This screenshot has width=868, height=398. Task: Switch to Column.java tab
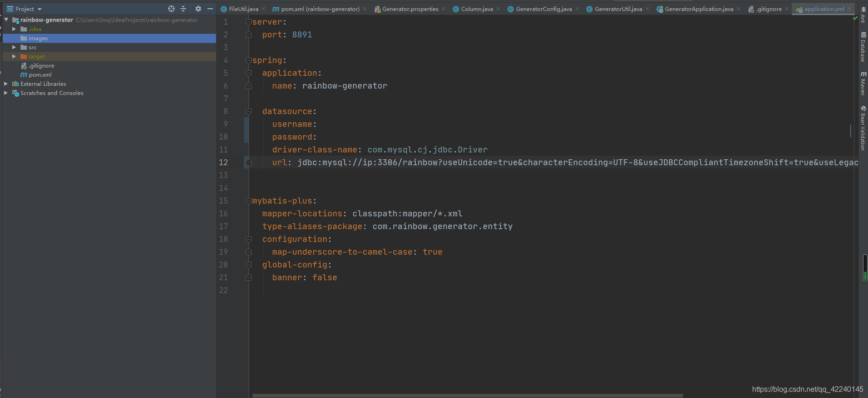(477, 9)
